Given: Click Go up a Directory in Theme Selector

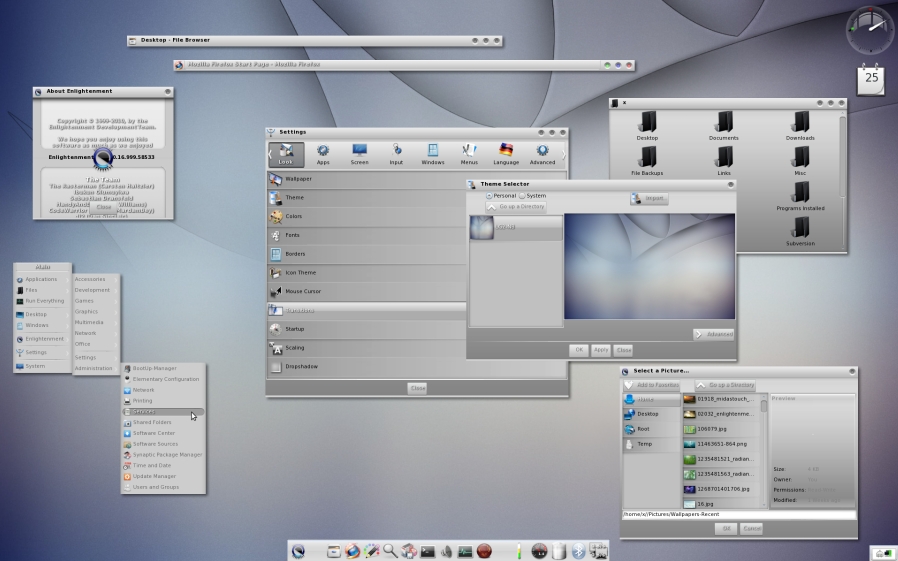Looking at the screenshot, I should 516,207.
